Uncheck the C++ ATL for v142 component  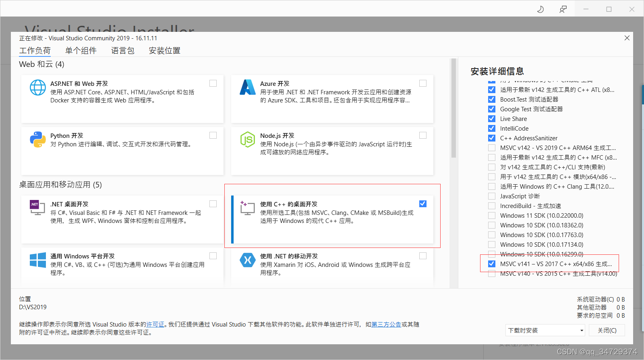(x=492, y=89)
